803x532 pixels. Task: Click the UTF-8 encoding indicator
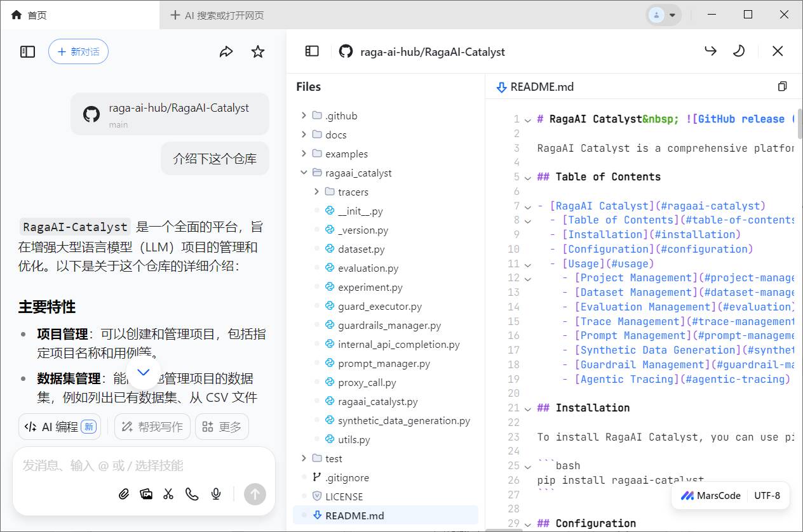point(767,496)
